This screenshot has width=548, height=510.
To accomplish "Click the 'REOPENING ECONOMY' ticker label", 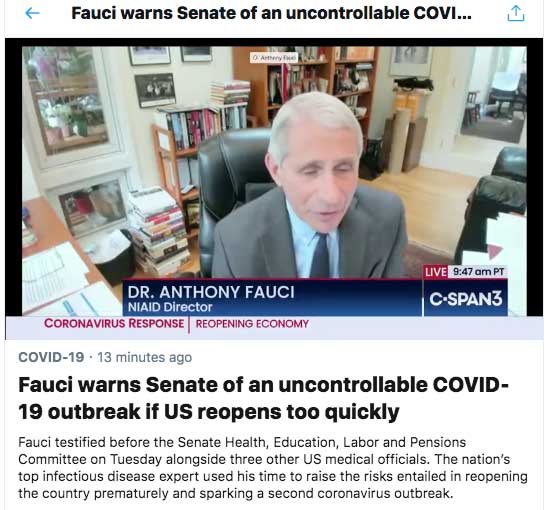I will pyautogui.click(x=252, y=324).
